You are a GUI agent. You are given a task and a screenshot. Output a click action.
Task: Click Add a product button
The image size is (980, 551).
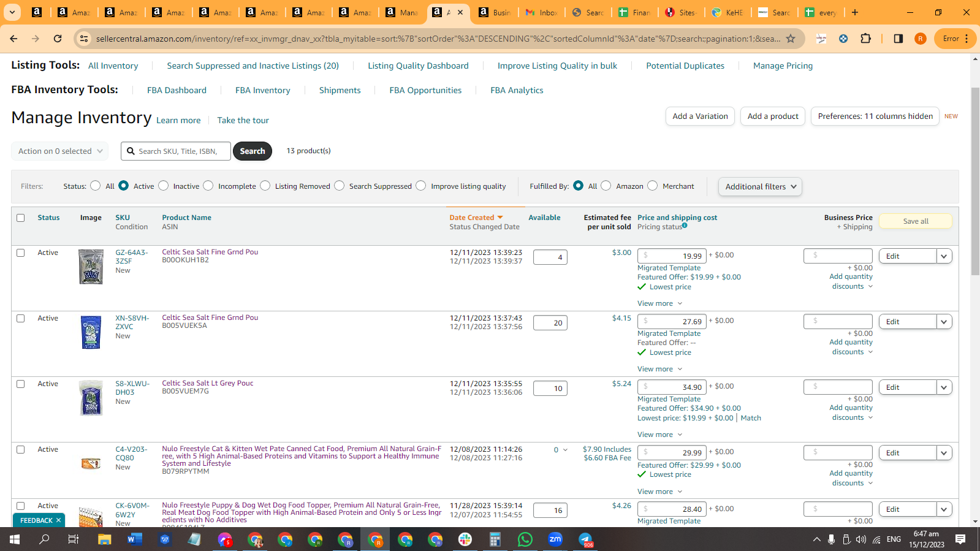pyautogui.click(x=773, y=116)
